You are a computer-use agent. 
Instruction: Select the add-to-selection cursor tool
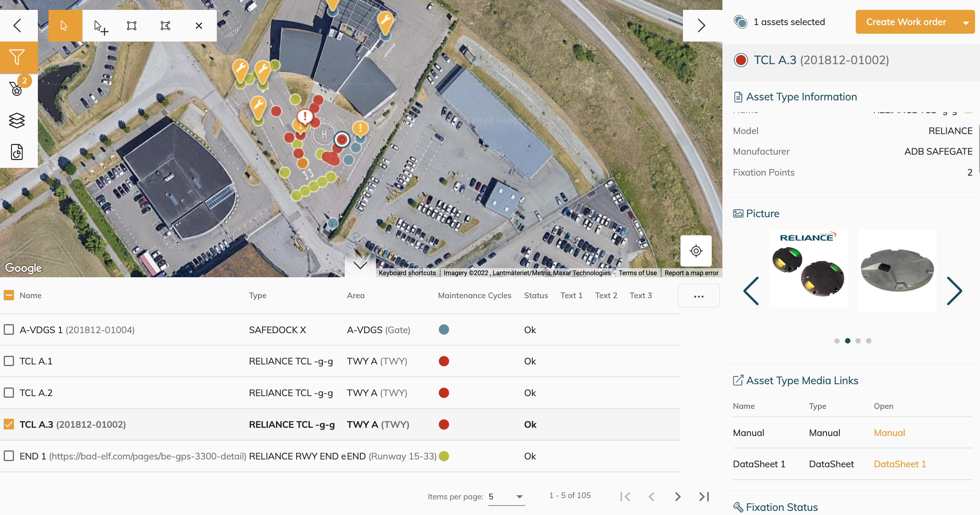[100, 27]
